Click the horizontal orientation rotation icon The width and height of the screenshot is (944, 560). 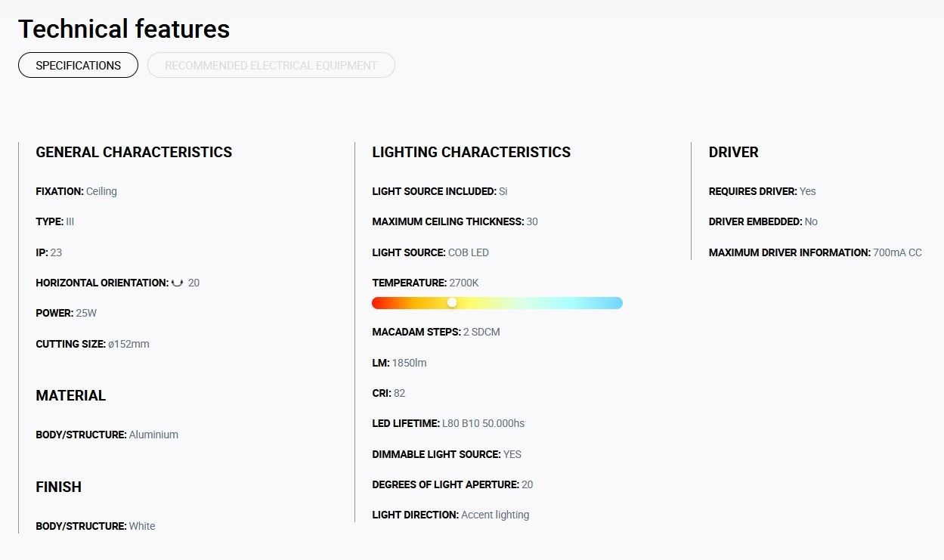click(x=178, y=283)
